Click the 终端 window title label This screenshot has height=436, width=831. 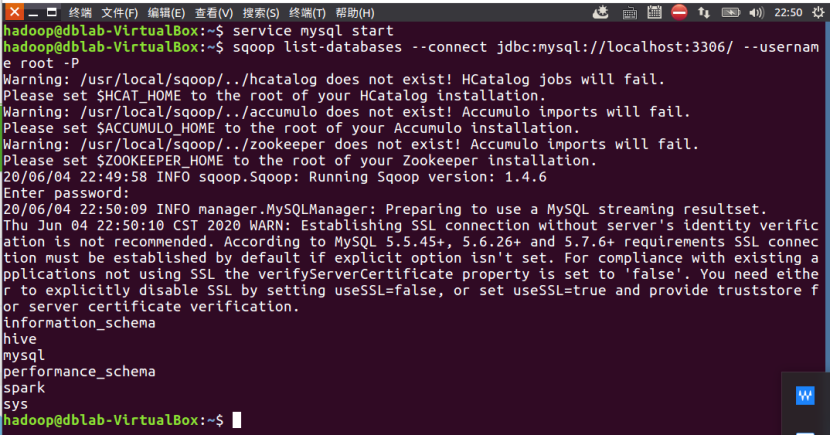(x=80, y=13)
